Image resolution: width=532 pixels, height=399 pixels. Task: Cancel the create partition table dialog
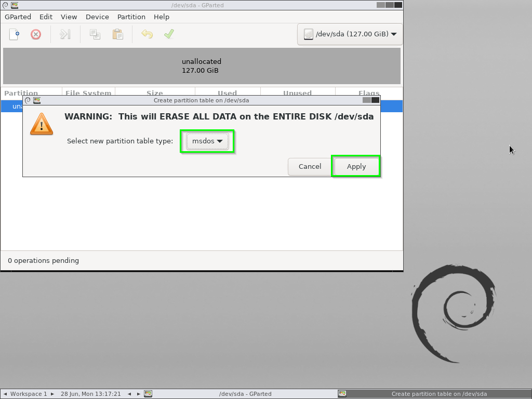310,167
